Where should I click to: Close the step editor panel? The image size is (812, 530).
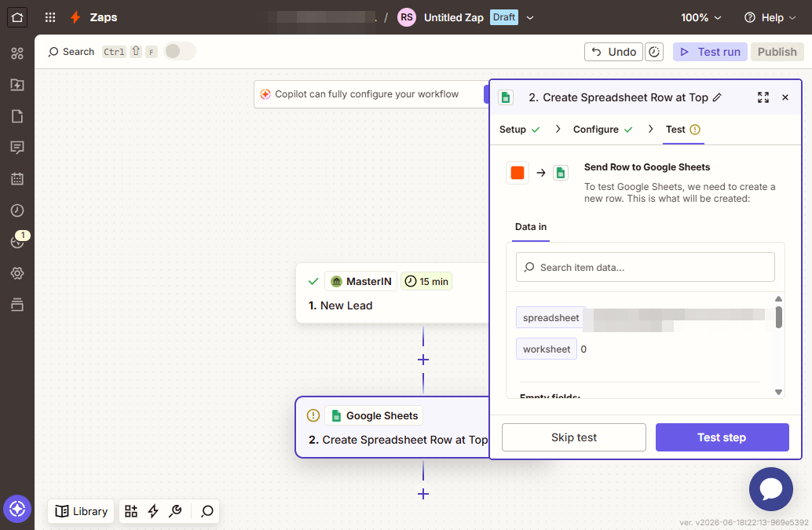point(785,97)
